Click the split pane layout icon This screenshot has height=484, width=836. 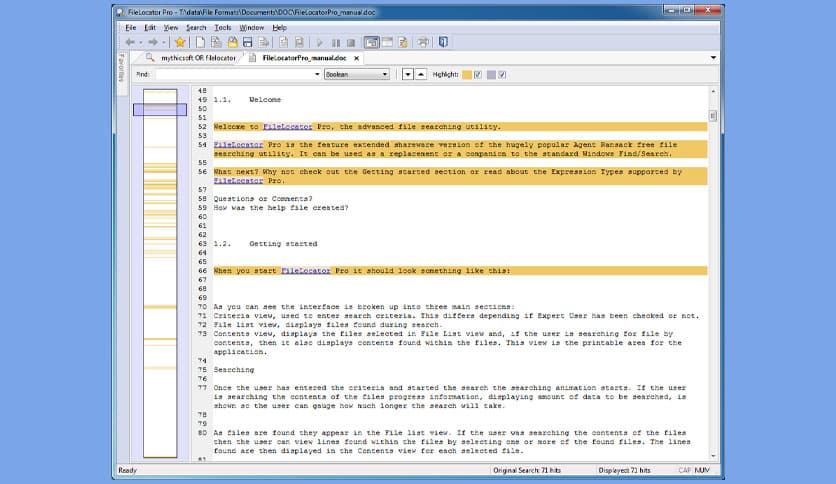(x=388, y=42)
